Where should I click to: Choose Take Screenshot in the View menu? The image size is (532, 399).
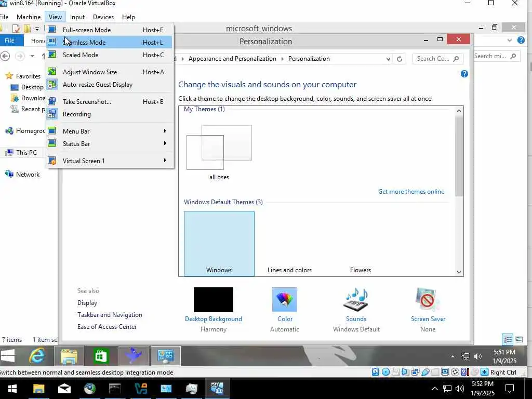click(x=109, y=101)
